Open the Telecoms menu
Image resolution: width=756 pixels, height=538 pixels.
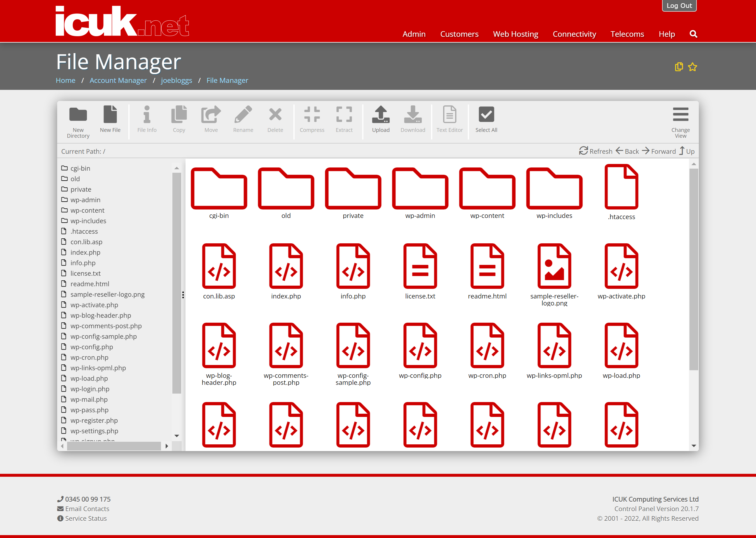(627, 34)
